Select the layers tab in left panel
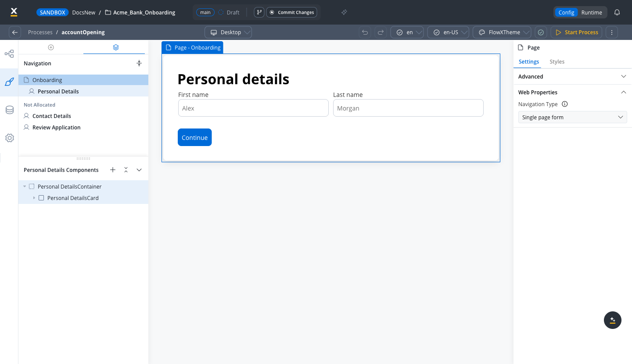The width and height of the screenshot is (632, 364). click(x=116, y=47)
